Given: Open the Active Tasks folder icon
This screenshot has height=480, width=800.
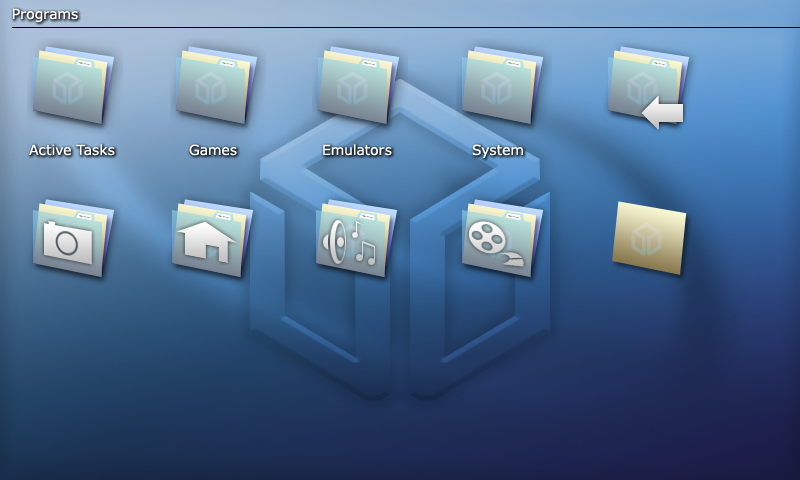Looking at the screenshot, I should coord(72,86).
